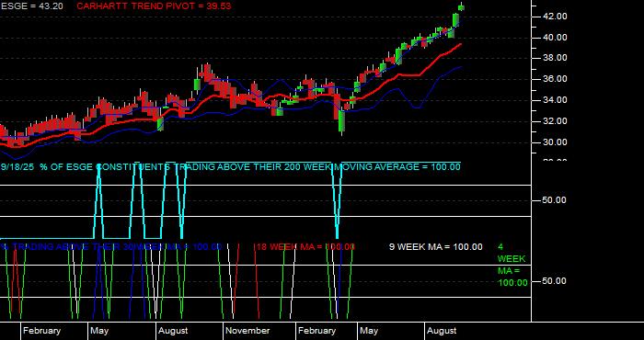This screenshot has height=340, width=644.
Task: Click the 9 WEEK MA = 100.00 label
Action: click(x=436, y=247)
